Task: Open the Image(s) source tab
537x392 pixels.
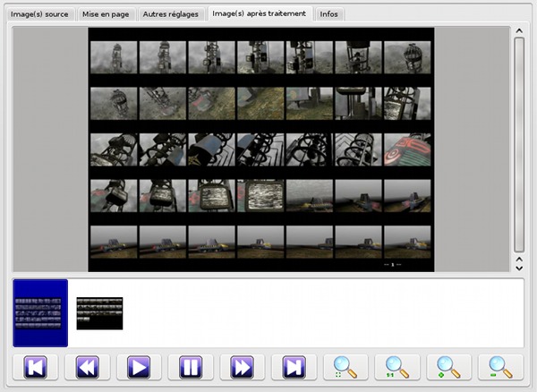Action: point(39,14)
